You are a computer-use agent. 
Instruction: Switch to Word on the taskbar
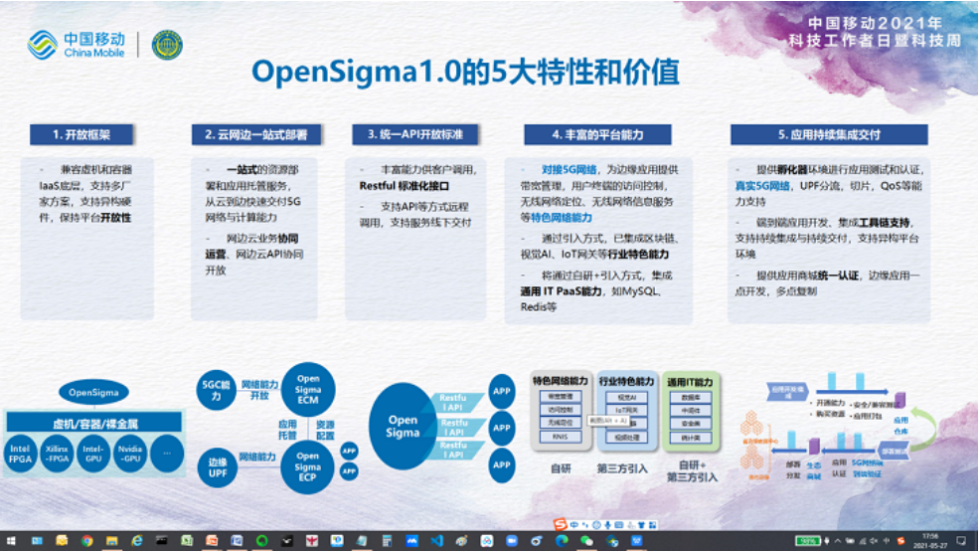point(237,541)
